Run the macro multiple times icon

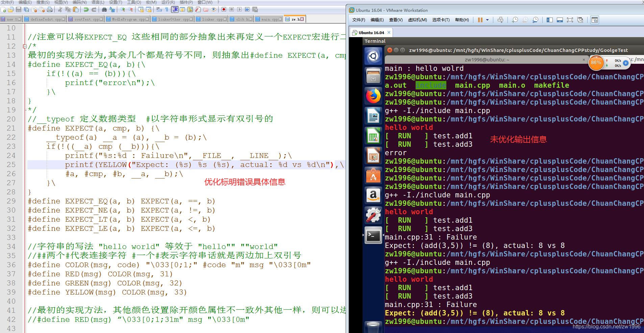pyautogui.click(x=247, y=9)
